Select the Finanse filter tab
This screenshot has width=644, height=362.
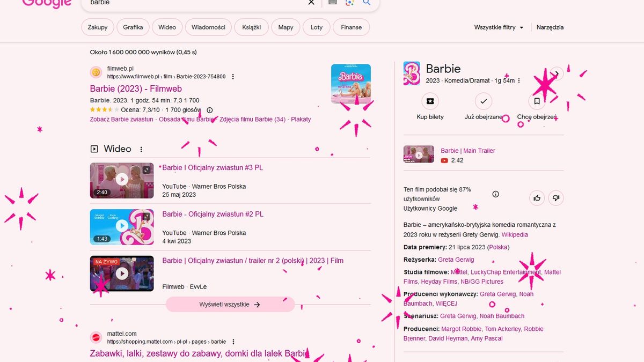pyautogui.click(x=352, y=27)
